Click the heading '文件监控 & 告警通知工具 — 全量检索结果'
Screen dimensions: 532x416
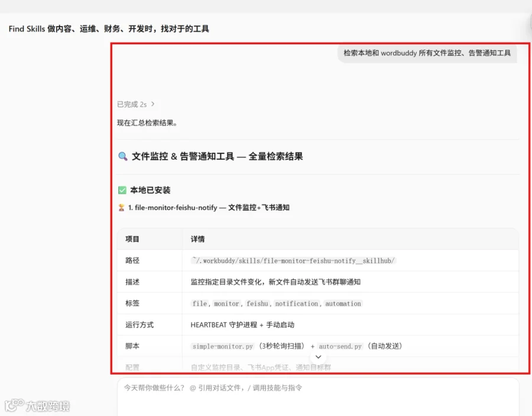(x=217, y=156)
